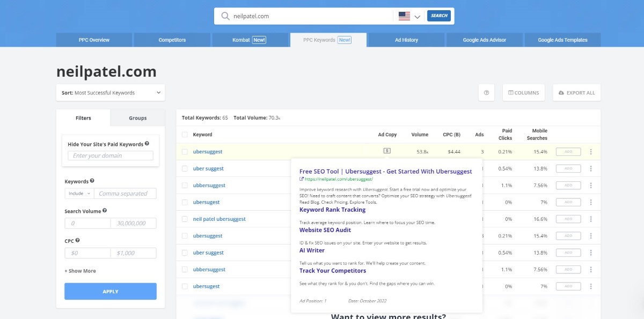Open the Ad History tab
Image resolution: width=644 pixels, height=319 pixels.
click(406, 40)
